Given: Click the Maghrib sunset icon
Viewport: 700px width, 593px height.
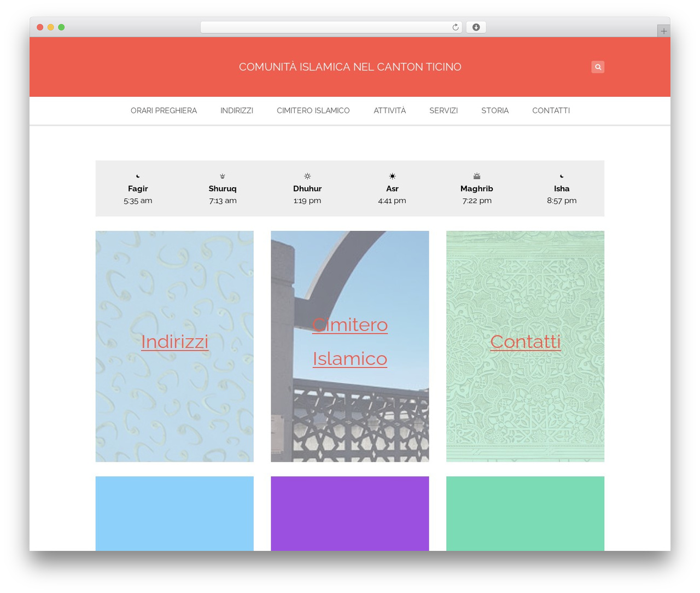Looking at the screenshot, I should 477,176.
